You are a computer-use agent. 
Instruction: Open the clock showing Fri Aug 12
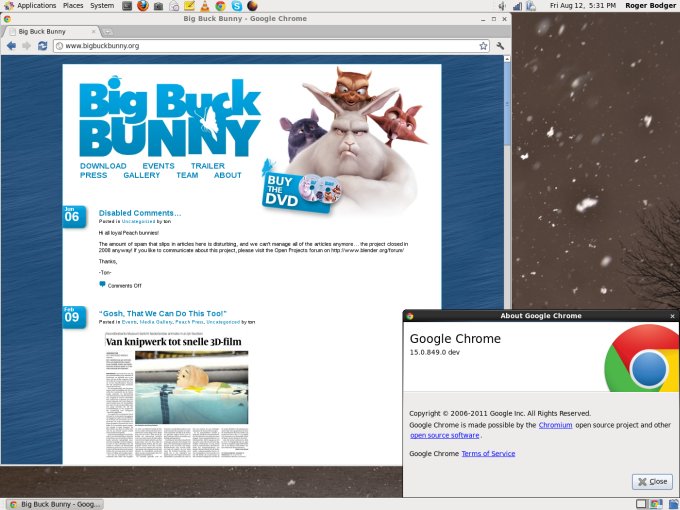(582, 6)
